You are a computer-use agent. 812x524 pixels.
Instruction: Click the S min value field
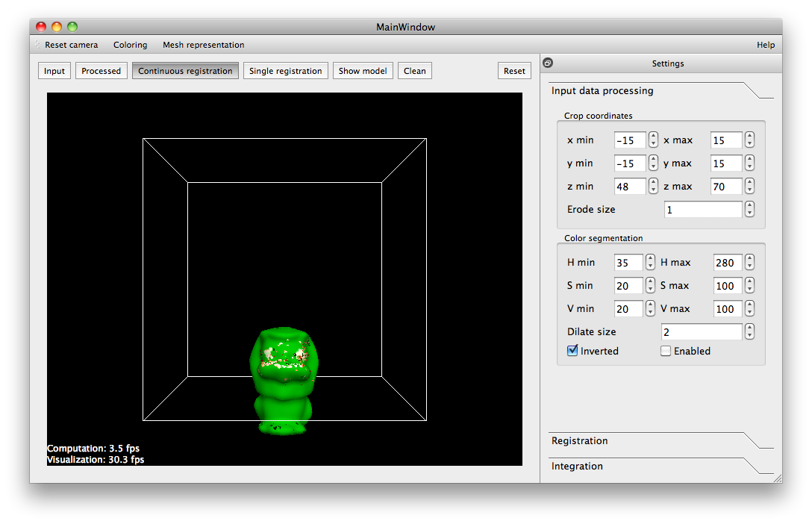pos(628,286)
